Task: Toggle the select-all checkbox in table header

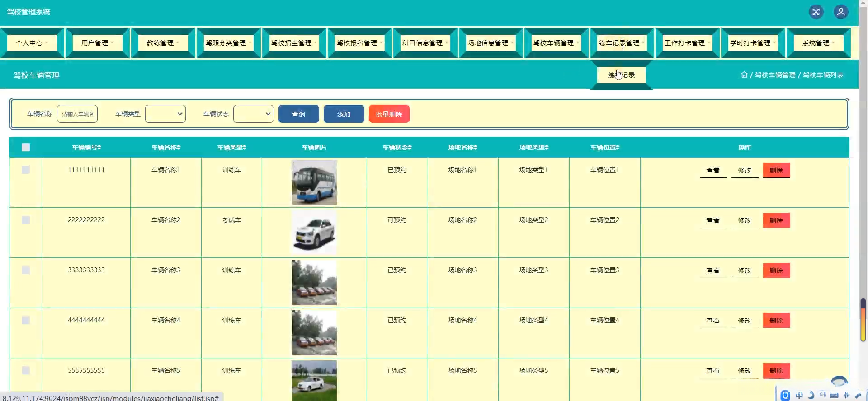Action: (x=26, y=147)
